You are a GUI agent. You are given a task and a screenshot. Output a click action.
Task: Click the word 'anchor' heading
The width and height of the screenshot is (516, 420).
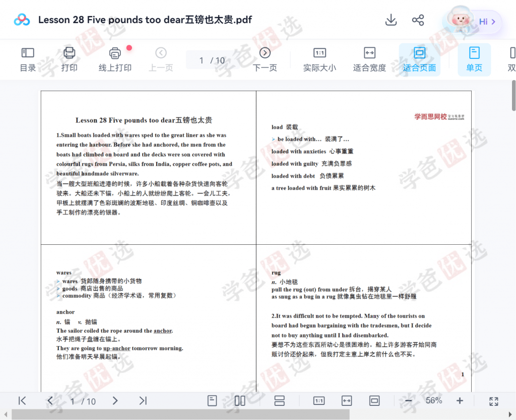click(66, 312)
